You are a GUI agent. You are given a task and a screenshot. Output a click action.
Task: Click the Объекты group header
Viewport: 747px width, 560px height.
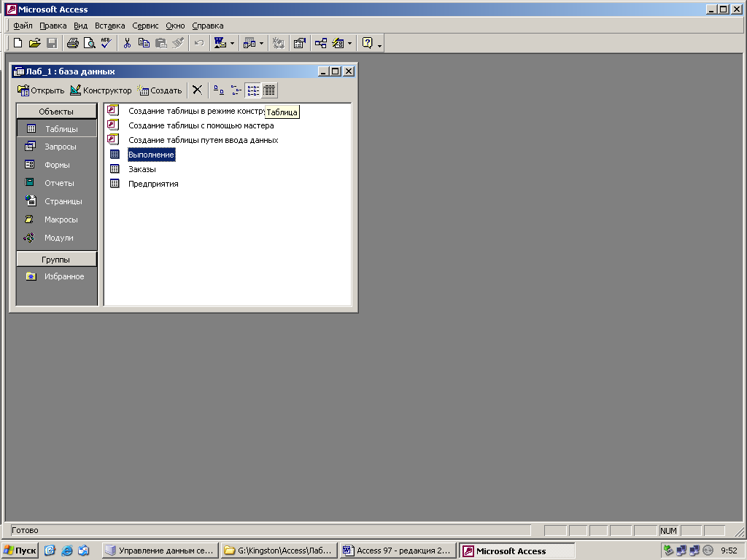point(56,112)
